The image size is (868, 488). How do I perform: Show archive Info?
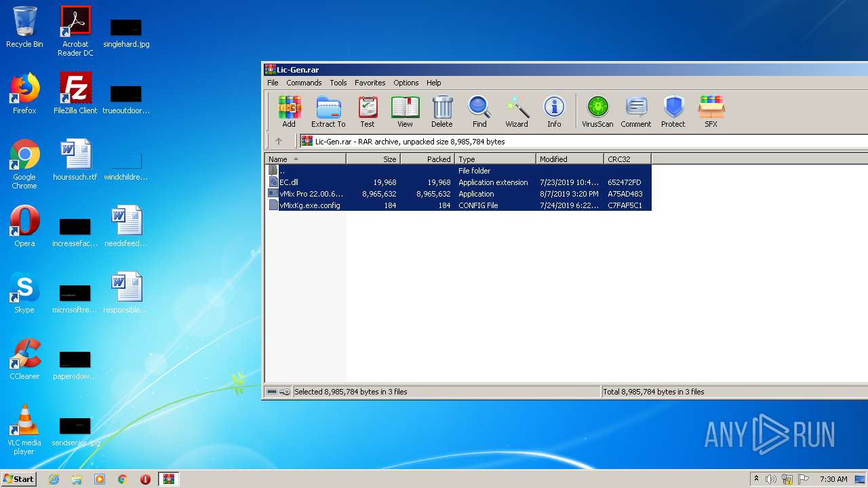[x=554, y=112]
